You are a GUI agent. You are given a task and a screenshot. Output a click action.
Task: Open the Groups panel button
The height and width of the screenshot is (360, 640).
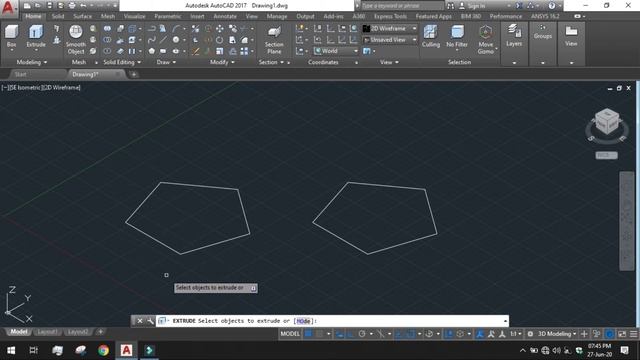click(x=542, y=32)
